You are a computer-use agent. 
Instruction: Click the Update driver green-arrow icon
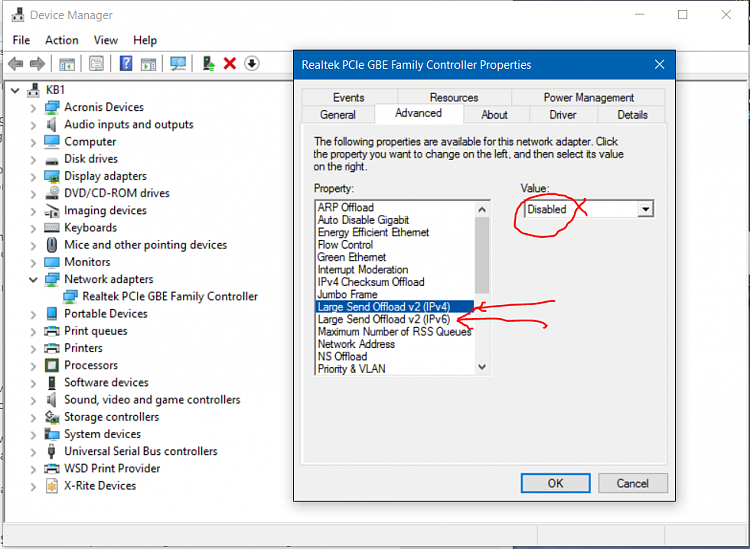point(209,63)
